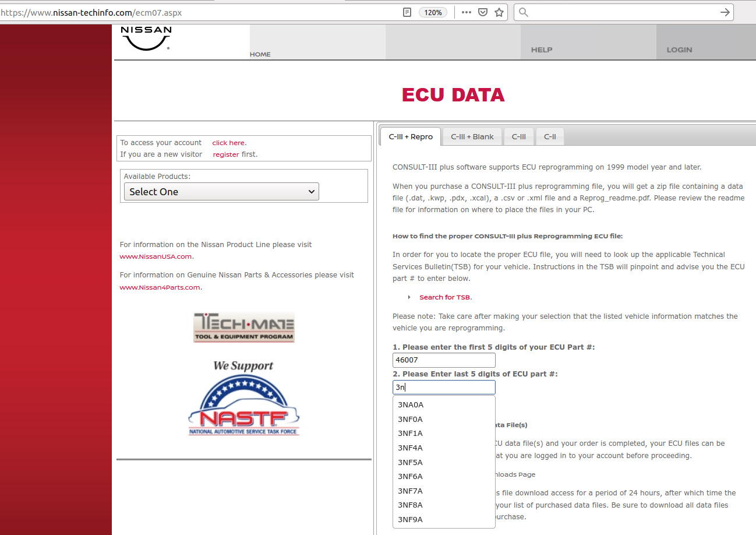Open the LOGIN menu item
This screenshot has height=535, width=756.
tap(679, 50)
